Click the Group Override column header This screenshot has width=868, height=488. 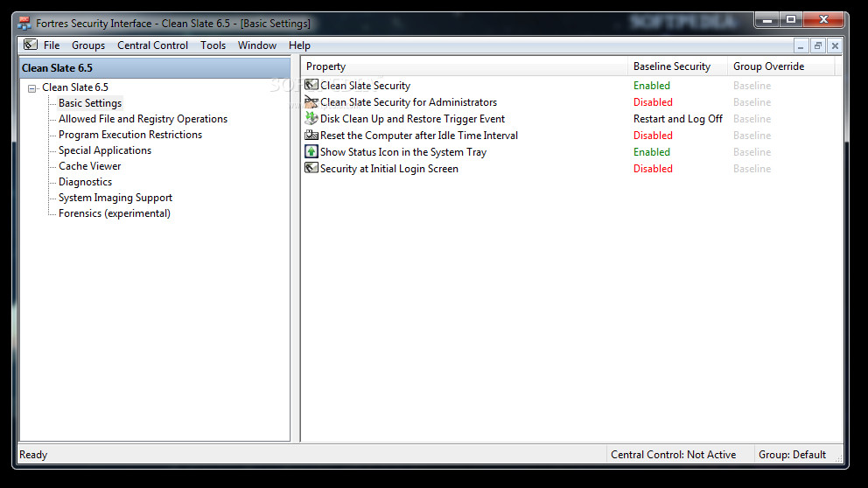[780, 66]
